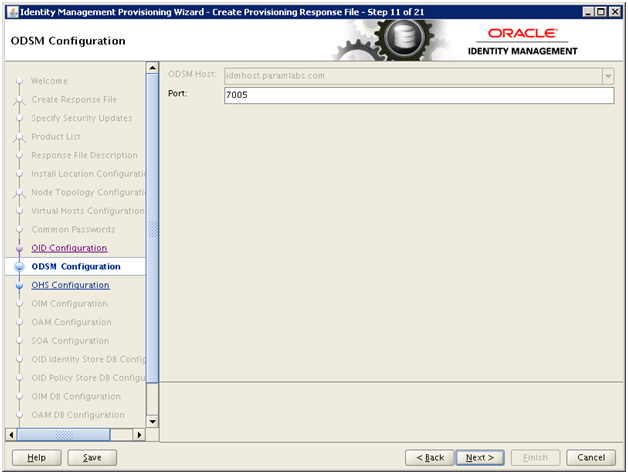
Task: Select ODSM Configuration in the step list
Action: coord(76,266)
